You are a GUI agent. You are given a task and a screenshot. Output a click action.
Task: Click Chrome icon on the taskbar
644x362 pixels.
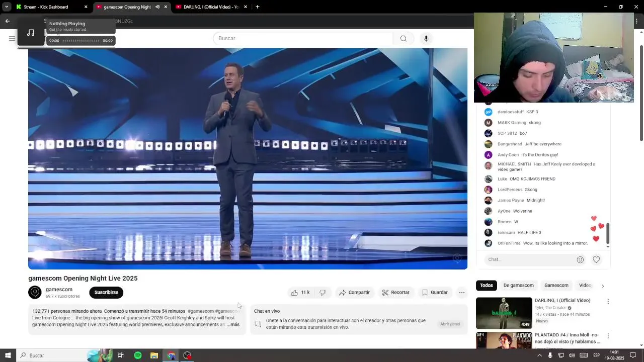click(x=171, y=355)
